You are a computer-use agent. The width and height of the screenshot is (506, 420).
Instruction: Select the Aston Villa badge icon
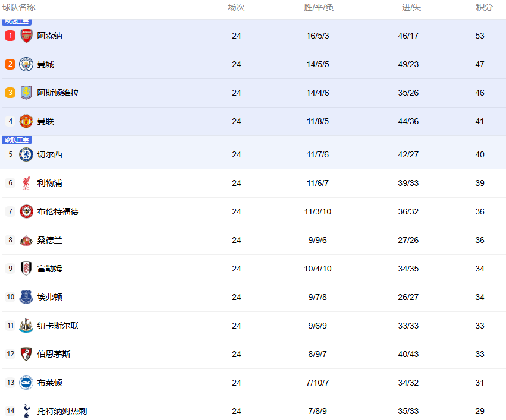(26, 93)
